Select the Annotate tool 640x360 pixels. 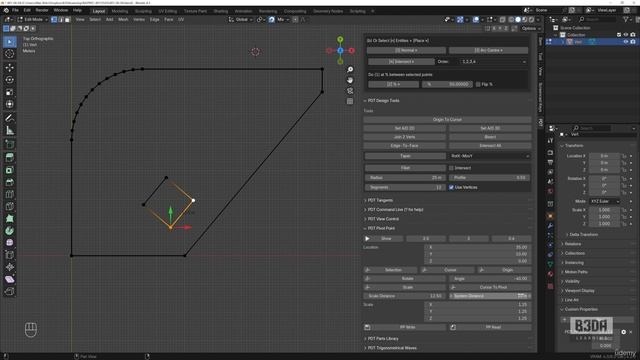(9, 118)
